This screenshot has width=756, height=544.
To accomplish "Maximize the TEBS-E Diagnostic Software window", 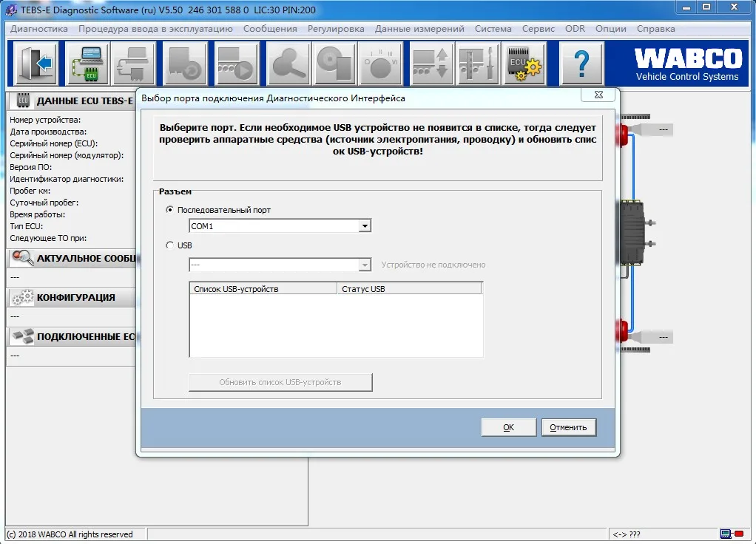I will (x=706, y=7).
